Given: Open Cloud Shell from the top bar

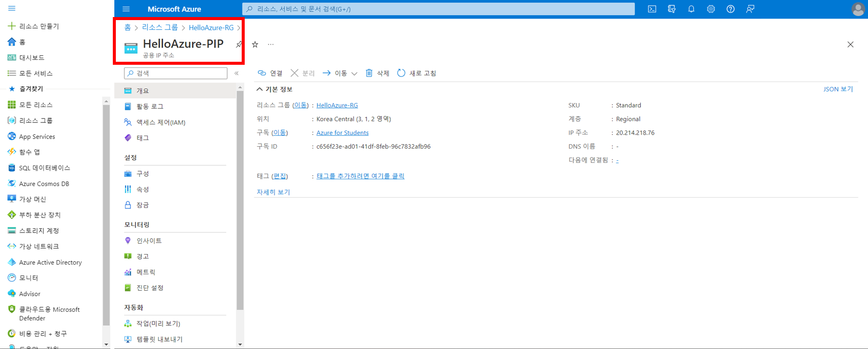Looking at the screenshot, I should point(652,9).
